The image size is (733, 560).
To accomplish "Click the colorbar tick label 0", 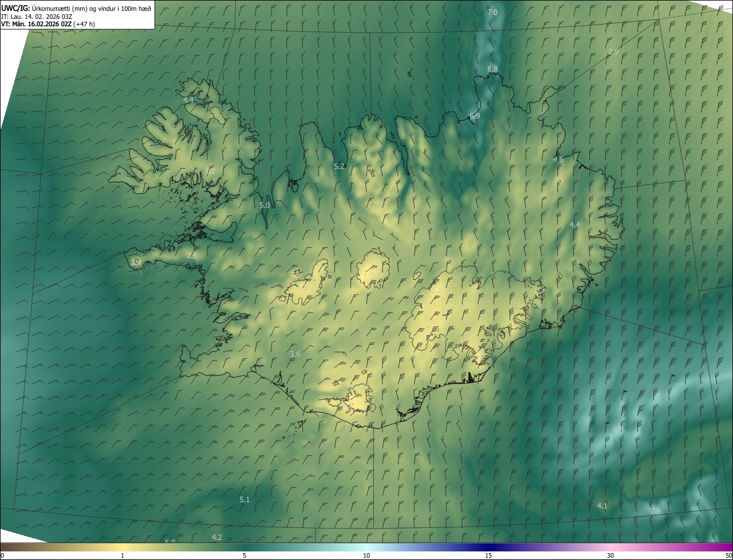I will pyautogui.click(x=2, y=555).
